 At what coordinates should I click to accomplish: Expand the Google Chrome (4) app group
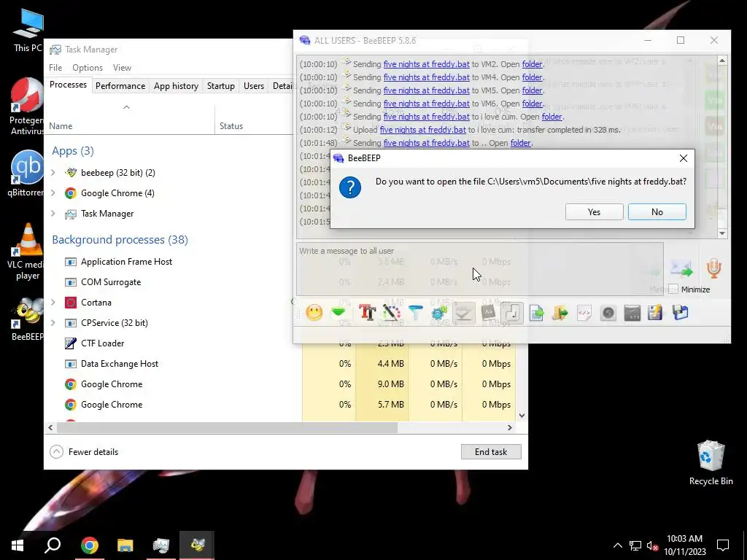pos(53,192)
